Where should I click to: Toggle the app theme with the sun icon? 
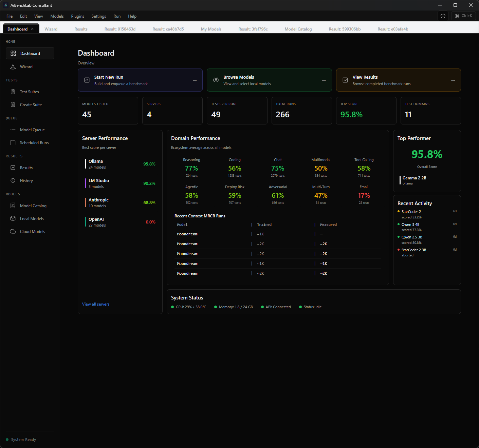(x=443, y=16)
